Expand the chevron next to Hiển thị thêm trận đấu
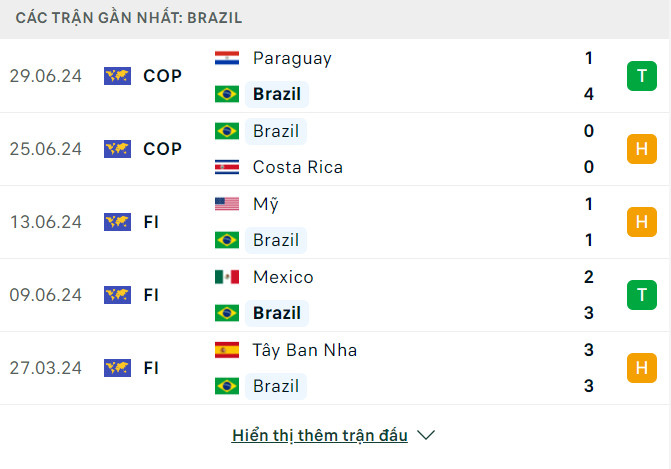This screenshot has width=671, height=469. point(426,435)
